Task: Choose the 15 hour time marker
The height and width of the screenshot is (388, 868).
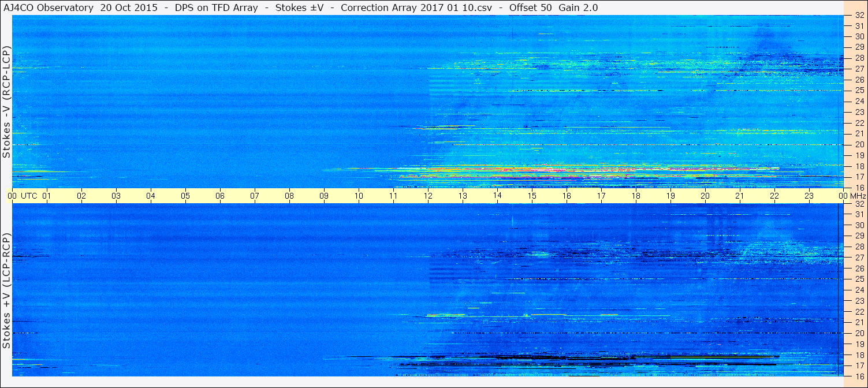Action: 532,196
